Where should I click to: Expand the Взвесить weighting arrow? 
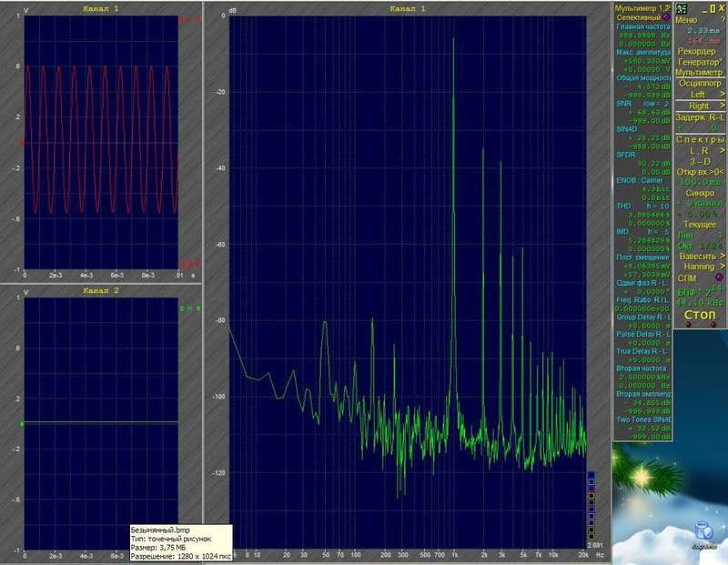pyautogui.click(x=723, y=257)
